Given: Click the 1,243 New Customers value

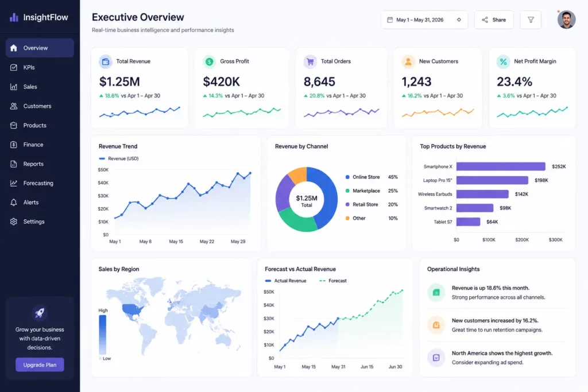Looking at the screenshot, I should 416,81.
